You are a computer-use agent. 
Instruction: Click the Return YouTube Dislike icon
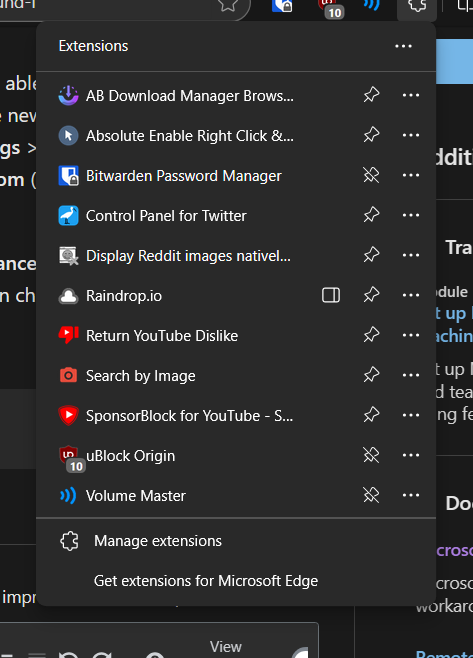pos(68,336)
